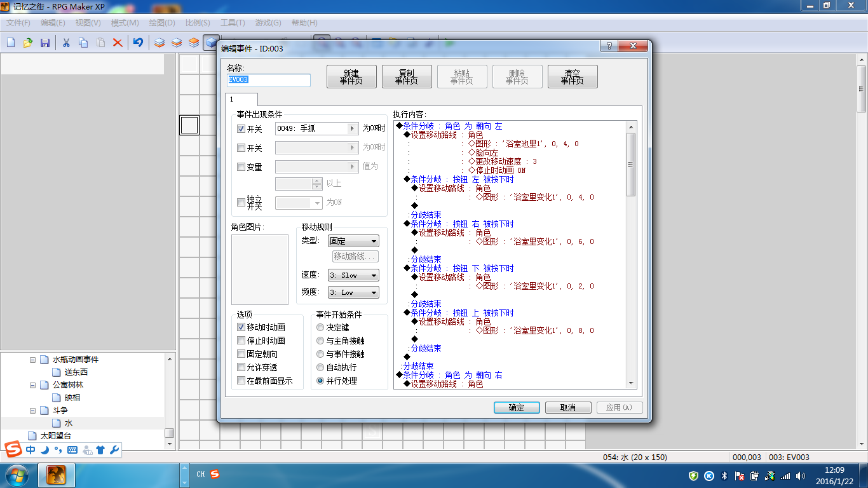
Task: Open the 频度 dropdown showing 3: Low
Action: (353, 292)
